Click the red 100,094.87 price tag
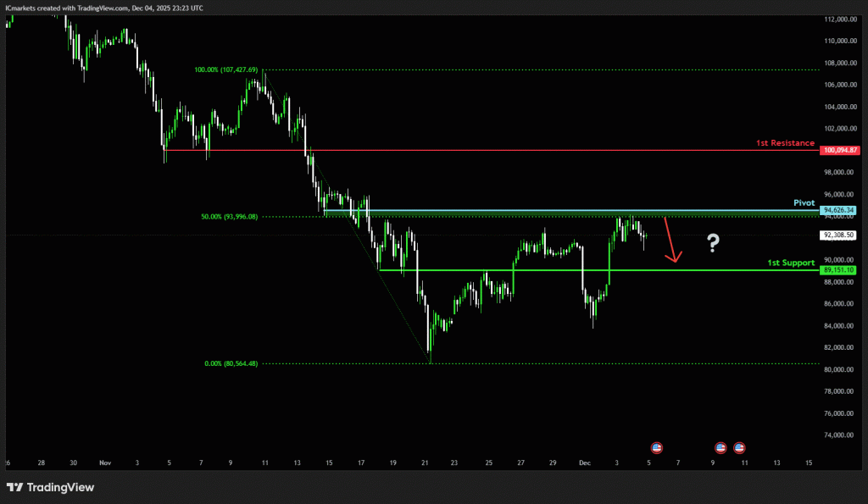 (x=840, y=150)
